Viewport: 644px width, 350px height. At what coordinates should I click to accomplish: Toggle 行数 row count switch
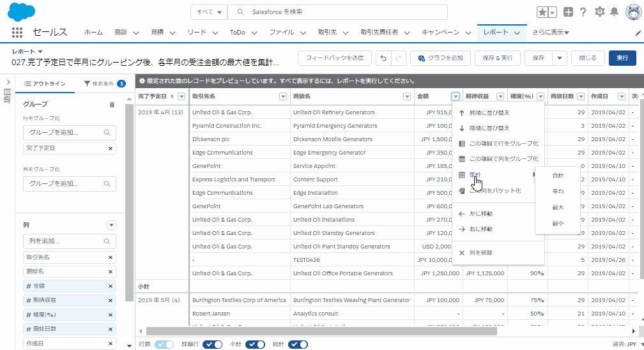[x=164, y=344]
